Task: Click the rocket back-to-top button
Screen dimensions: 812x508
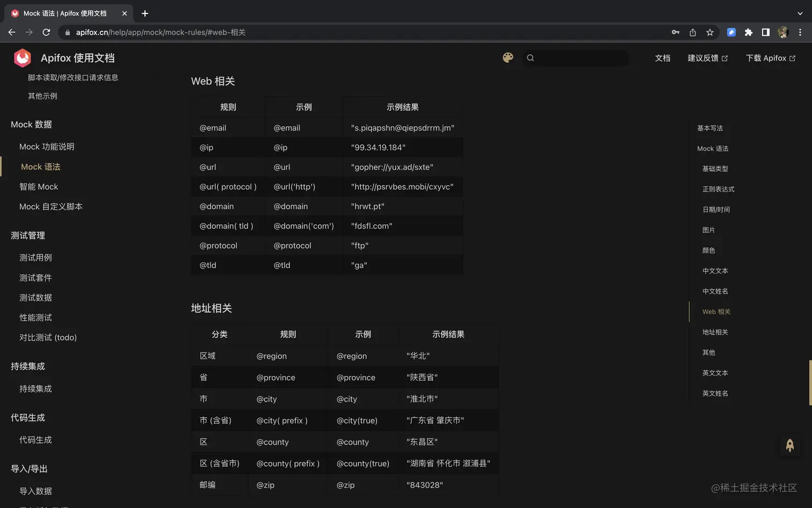Action: click(789, 445)
